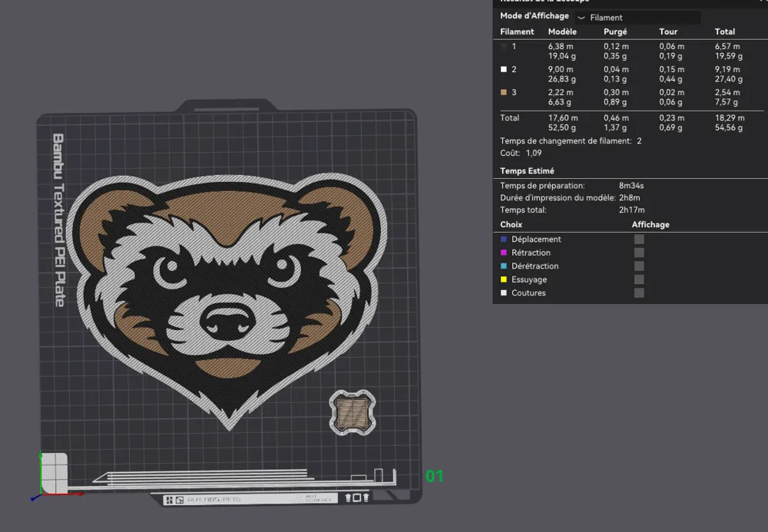Image resolution: width=768 pixels, height=532 pixels.
Task: Toggle the Coutures display checkbox
Action: (639, 292)
